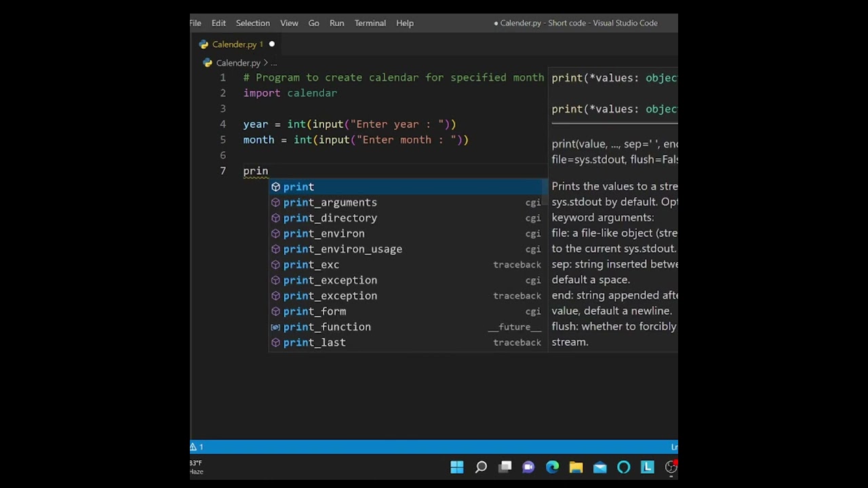Open the Windows Start menu
Viewport: 868px width, 488px height.
pyautogui.click(x=457, y=467)
